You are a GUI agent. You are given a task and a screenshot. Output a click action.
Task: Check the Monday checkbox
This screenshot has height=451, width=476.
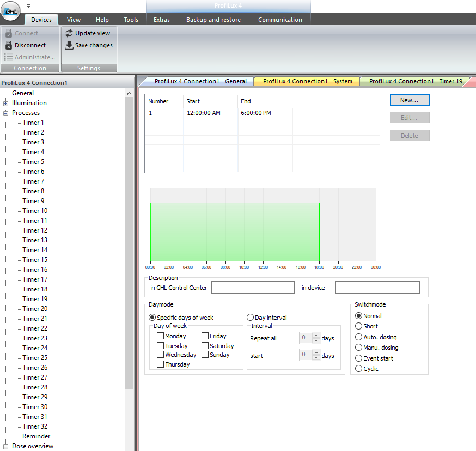160,336
